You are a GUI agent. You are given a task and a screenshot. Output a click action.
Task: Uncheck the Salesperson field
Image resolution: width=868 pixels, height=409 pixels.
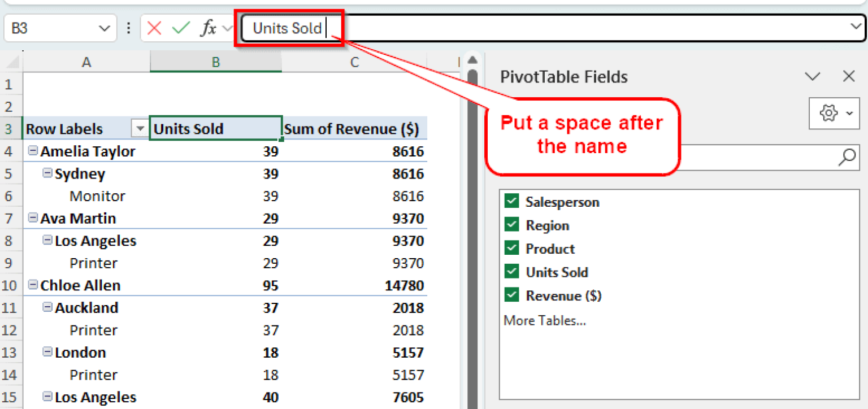coord(511,201)
